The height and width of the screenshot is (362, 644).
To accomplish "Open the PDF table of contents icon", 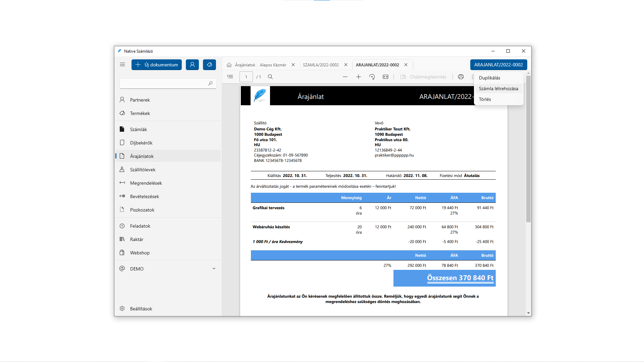I will pos(230,77).
